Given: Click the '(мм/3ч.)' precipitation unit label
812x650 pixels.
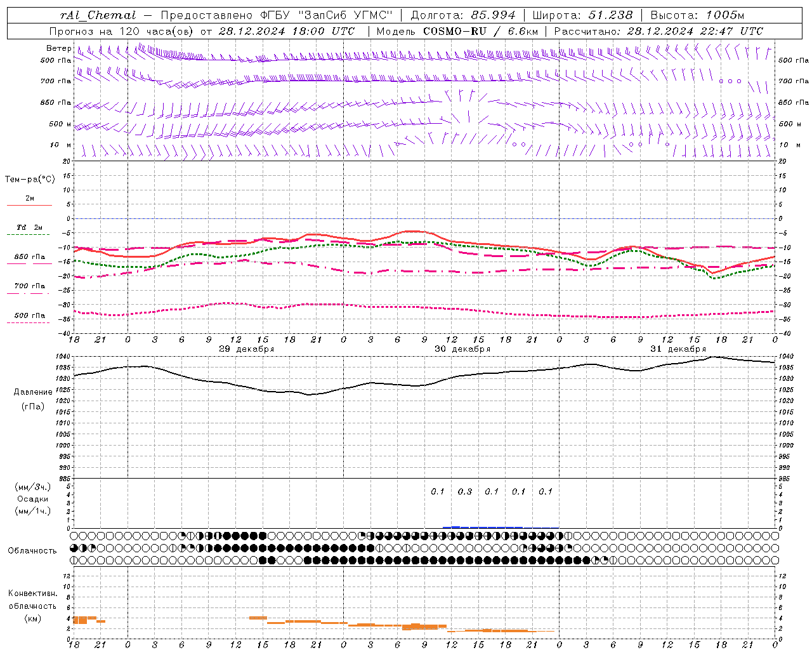Looking at the screenshot, I should pyautogui.click(x=33, y=487).
